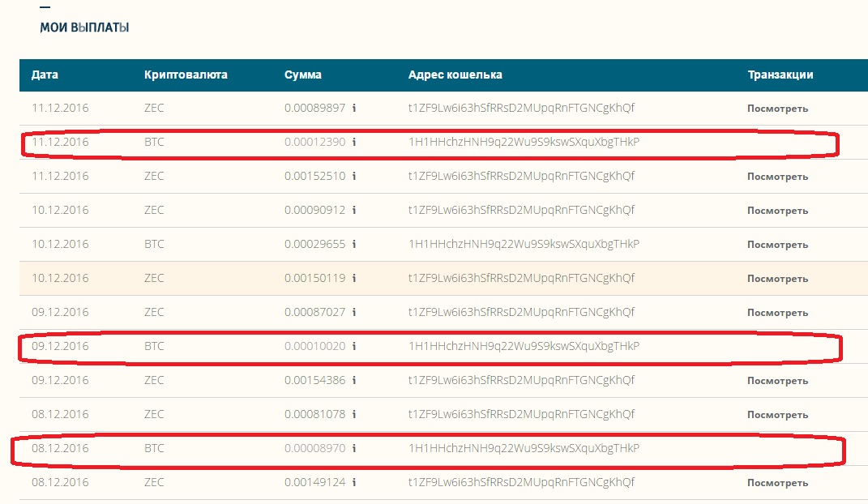Click the "Адрес кошелька" column header
Viewport: 868px width, 504px height.
click(455, 75)
